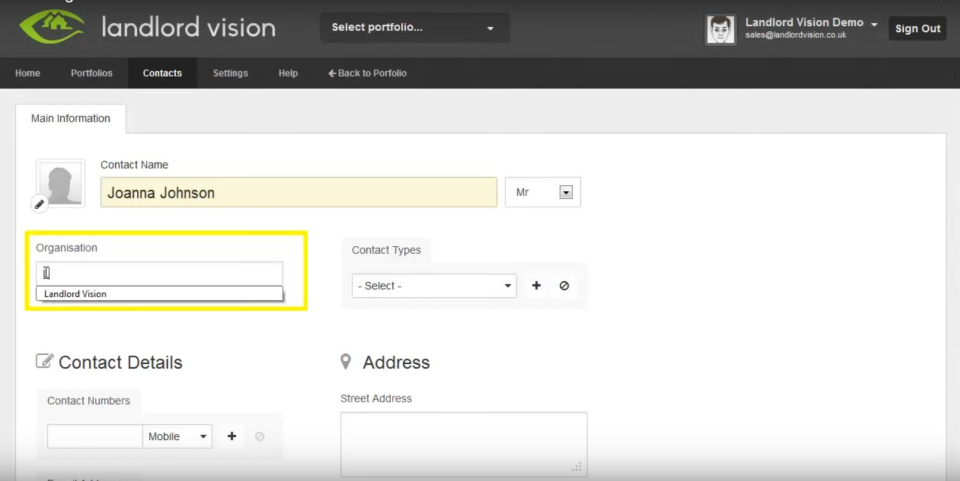The image size is (960, 481).
Task: Choose Landlord Vision autocomplete suggestion
Action: (159, 294)
